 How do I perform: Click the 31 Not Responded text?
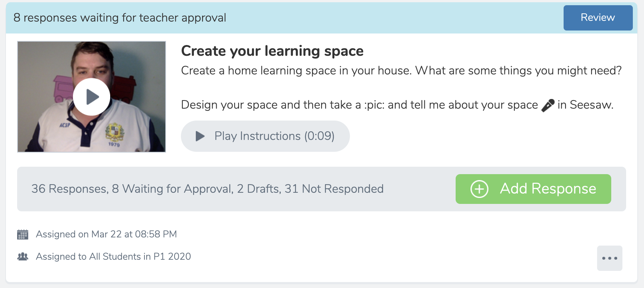pos(334,189)
